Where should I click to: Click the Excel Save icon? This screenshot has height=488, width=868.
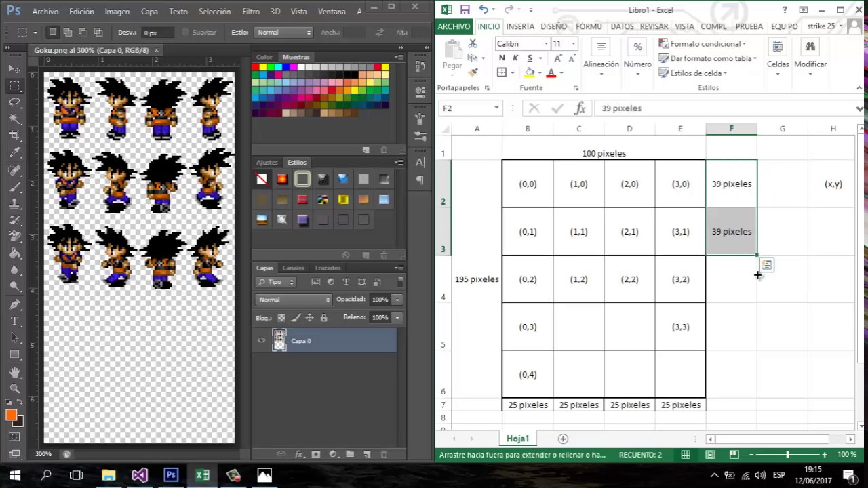[x=465, y=9]
